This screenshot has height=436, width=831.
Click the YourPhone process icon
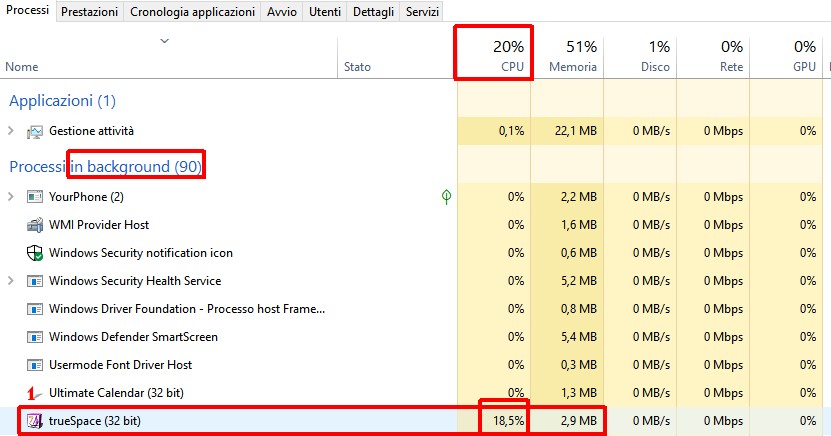34,197
